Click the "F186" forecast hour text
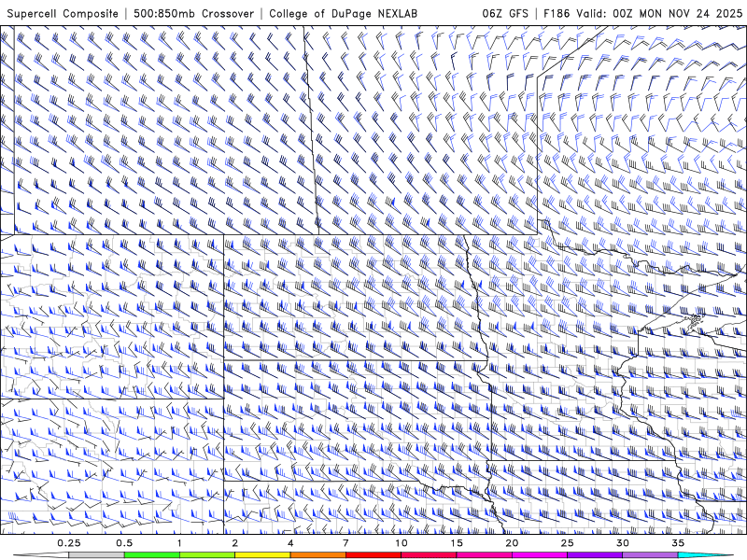This screenshot has width=747, height=560. click(x=557, y=13)
